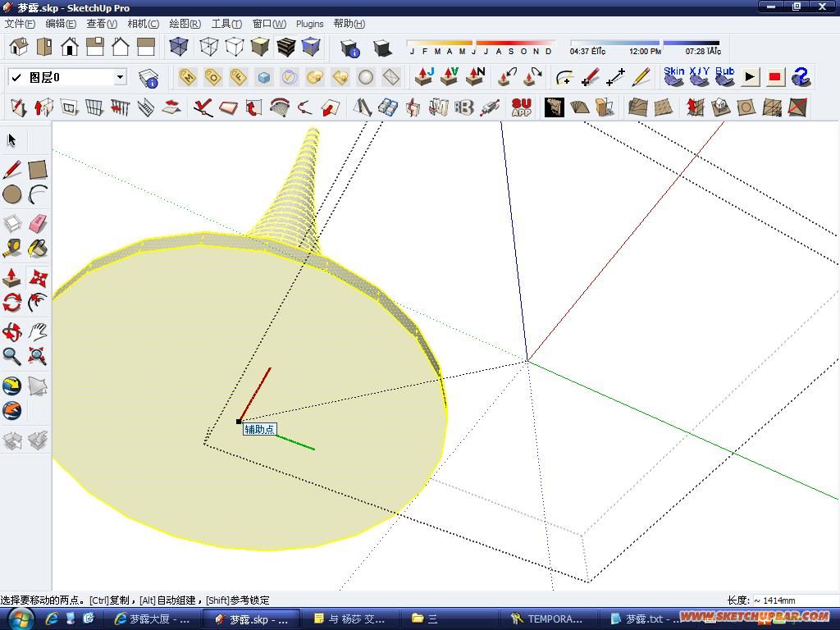The height and width of the screenshot is (630, 840).
Task: Open the 图层0 layer dropdown
Action: tap(120, 77)
